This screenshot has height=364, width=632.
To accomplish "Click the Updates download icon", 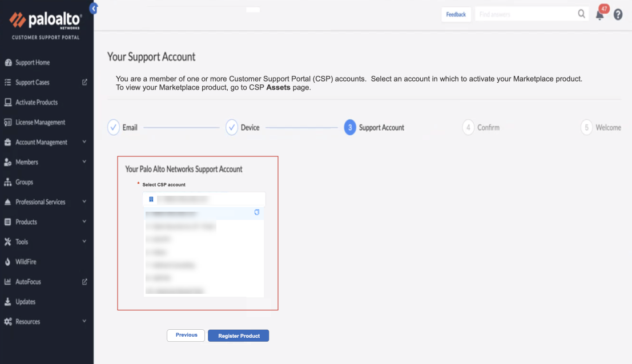I will [7, 302].
